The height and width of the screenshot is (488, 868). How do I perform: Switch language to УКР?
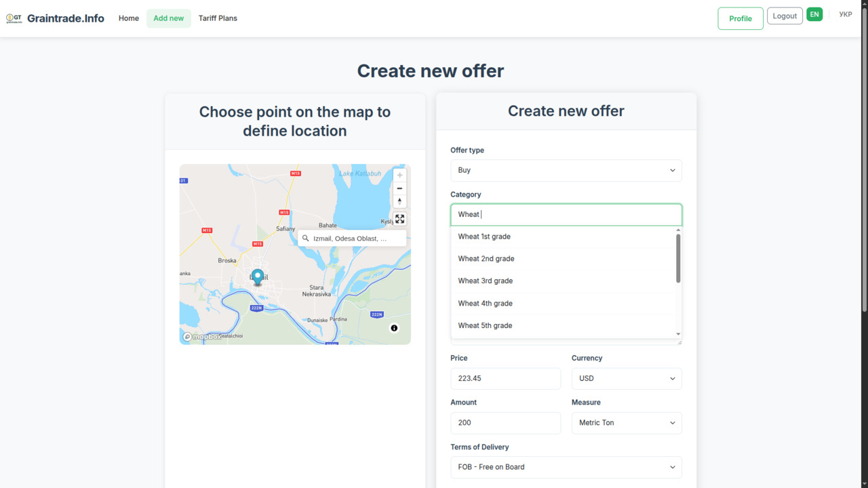(845, 14)
